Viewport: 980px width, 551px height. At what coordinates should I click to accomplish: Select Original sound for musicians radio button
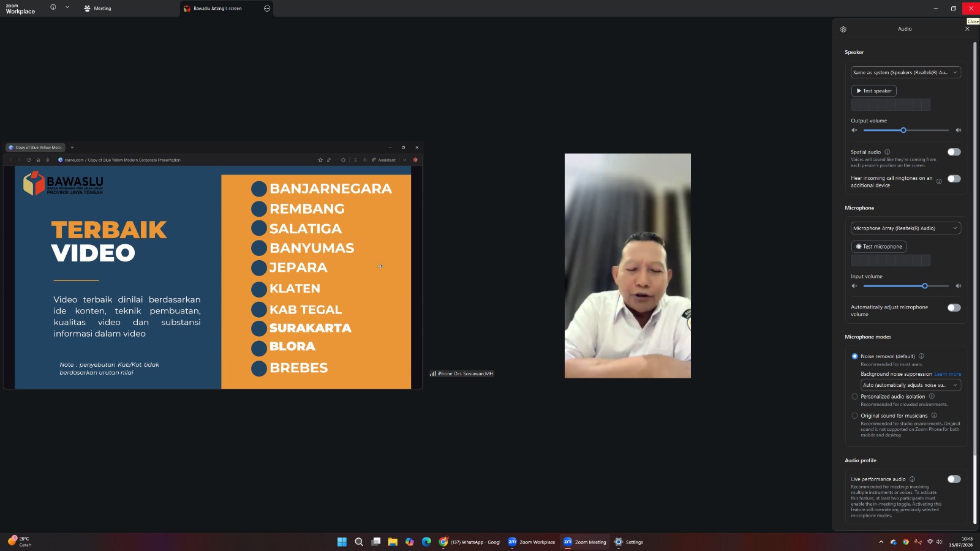[855, 416]
